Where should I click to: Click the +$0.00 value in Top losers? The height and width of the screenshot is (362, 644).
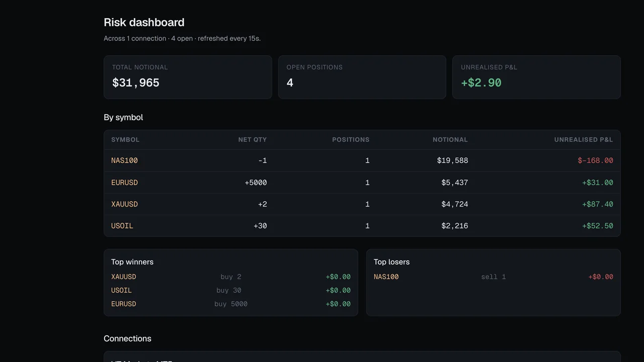click(601, 277)
